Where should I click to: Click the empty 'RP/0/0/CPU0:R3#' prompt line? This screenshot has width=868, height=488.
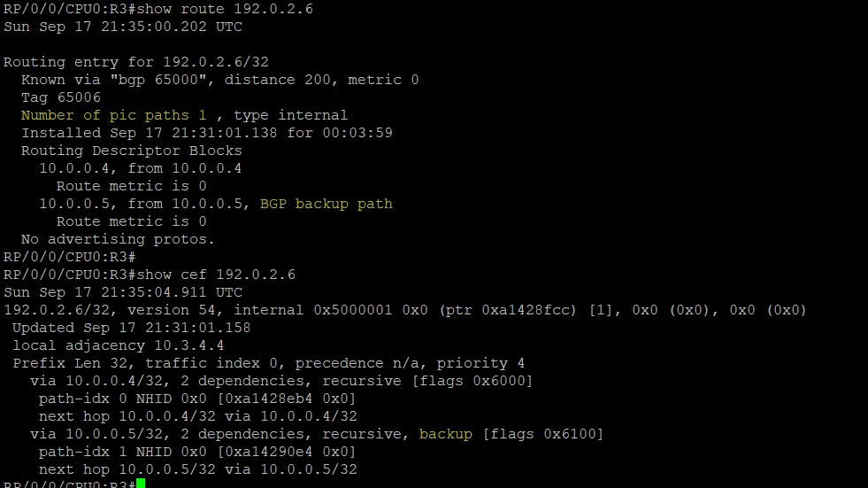click(x=70, y=257)
